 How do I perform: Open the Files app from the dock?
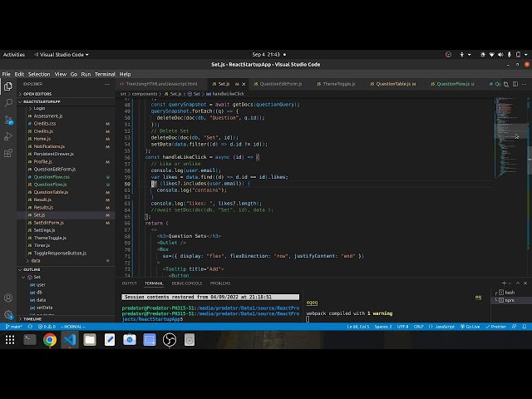click(90, 340)
